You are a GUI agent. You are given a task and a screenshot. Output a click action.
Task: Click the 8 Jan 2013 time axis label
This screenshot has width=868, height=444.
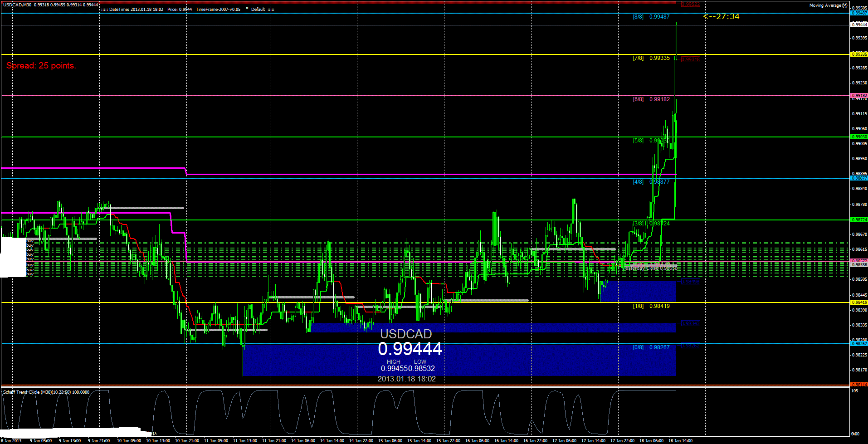pyautogui.click(x=11, y=441)
